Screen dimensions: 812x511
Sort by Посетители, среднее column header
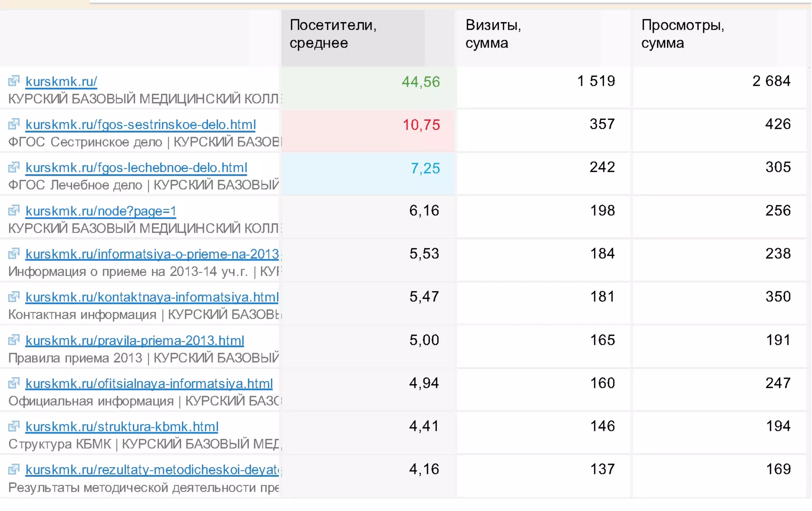click(332, 34)
